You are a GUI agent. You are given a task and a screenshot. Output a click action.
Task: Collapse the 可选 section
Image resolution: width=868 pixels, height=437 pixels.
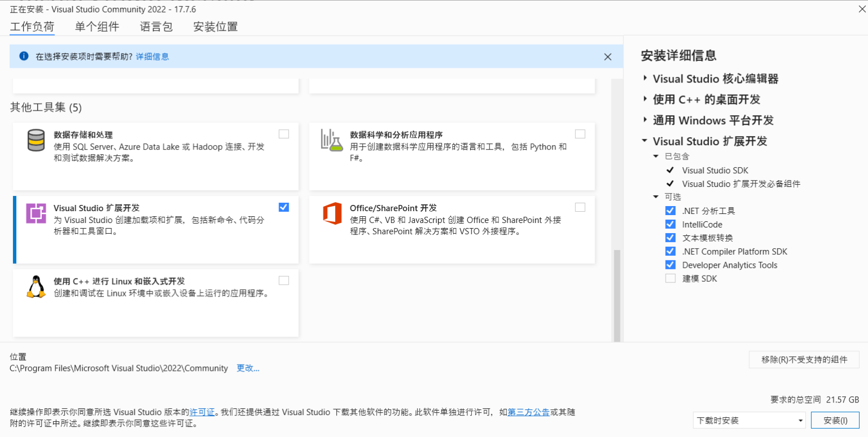coord(656,197)
